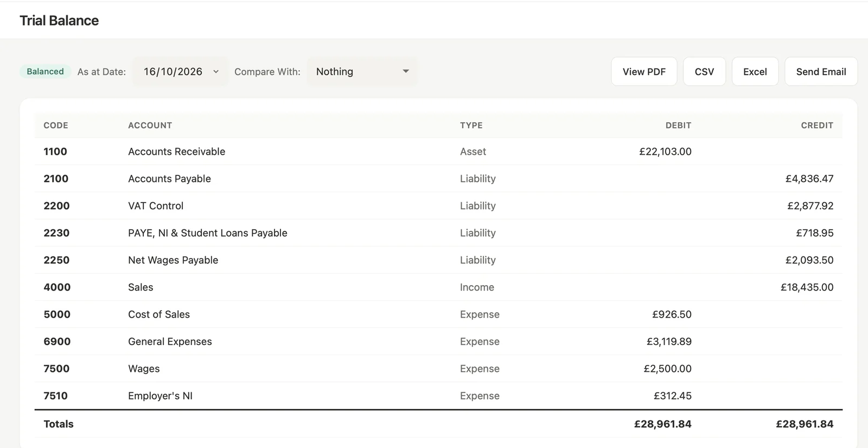Click the £18,435.00 credit amount
This screenshot has height=448, width=868.
tap(807, 287)
